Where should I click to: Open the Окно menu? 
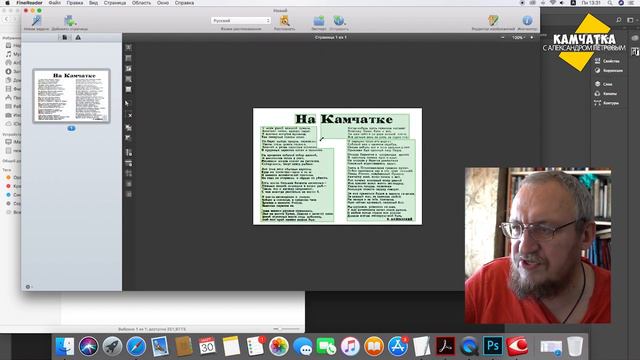tap(163, 3)
